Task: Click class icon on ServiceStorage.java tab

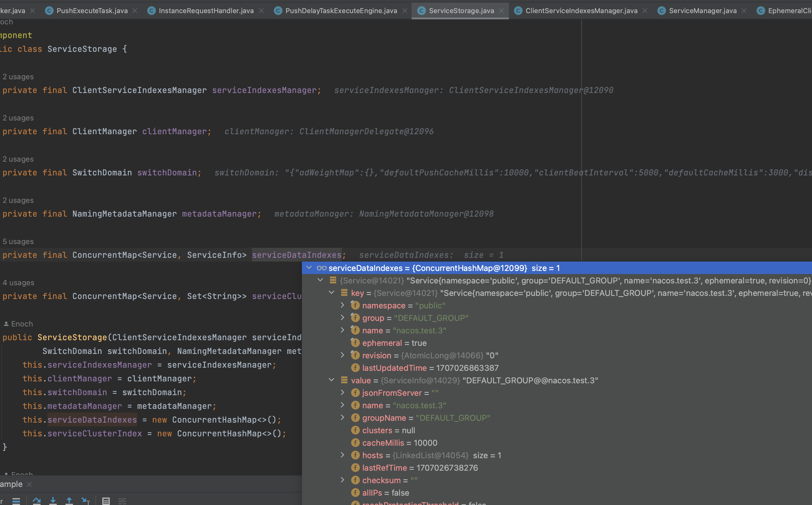Action: coord(421,11)
